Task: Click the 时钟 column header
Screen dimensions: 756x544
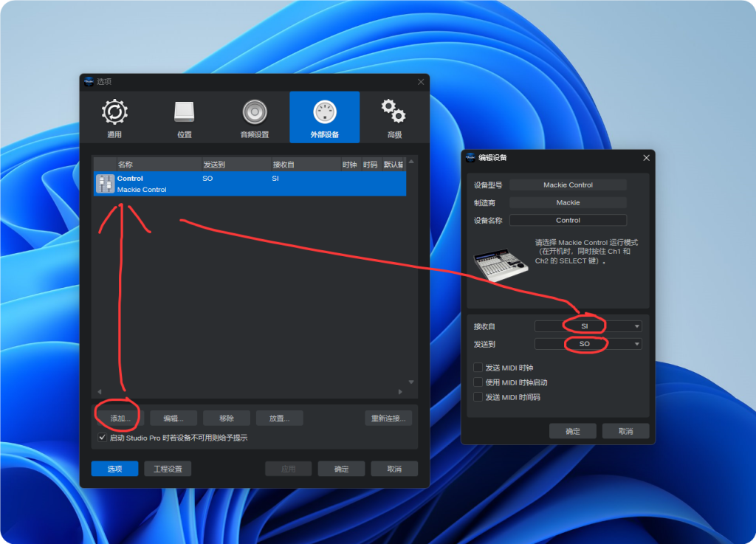Action: [x=350, y=165]
